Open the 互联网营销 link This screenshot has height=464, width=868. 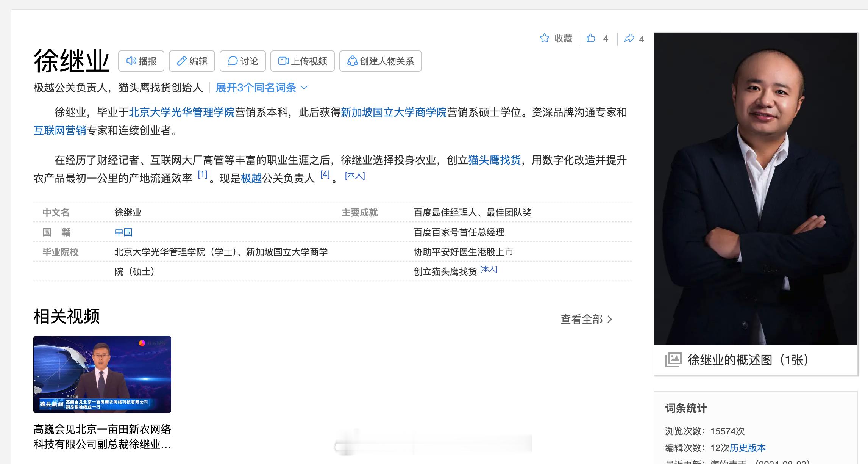click(60, 131)
